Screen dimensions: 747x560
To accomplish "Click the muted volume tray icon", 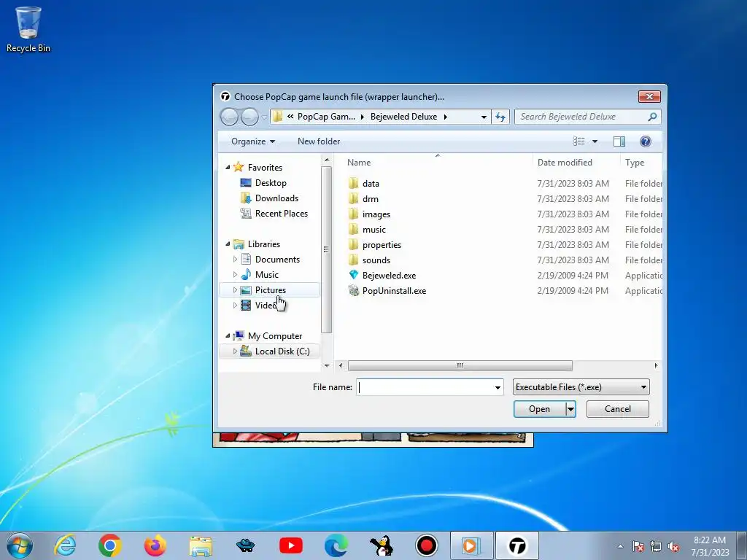I will (673, 546).
